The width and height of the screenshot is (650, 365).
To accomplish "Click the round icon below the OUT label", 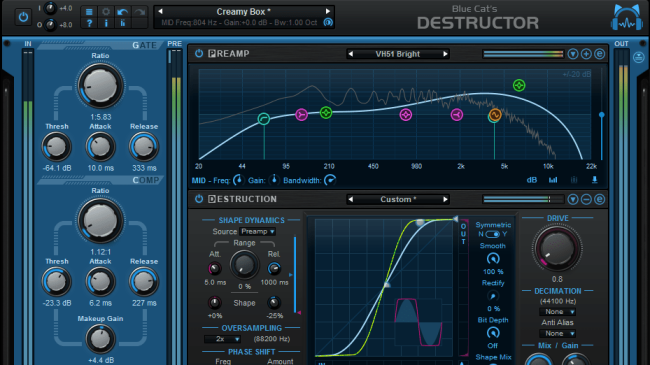I will pyautogui.click(x=639, y=58).
